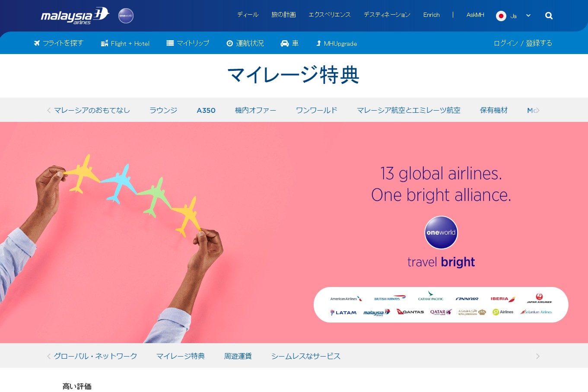The height and width of the screenshot is (392, 588).
Task: Click right chevron of lower subnav
Action: 537,356
